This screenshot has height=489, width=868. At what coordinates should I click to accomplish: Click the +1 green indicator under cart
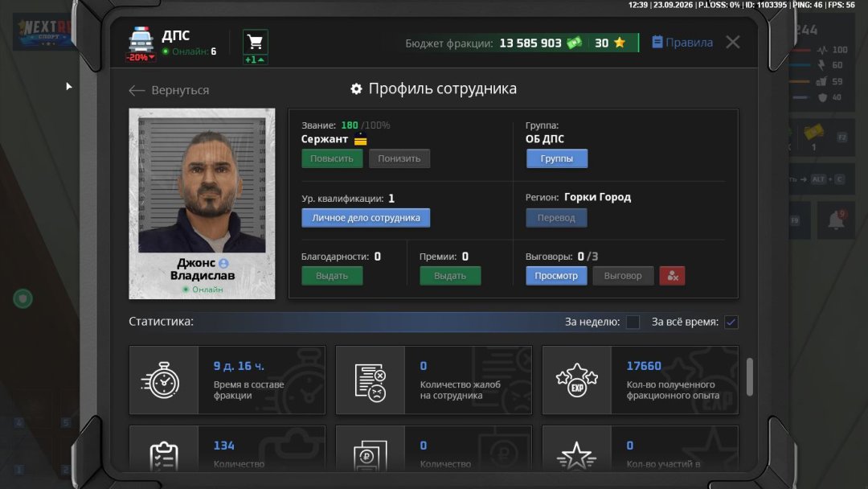click(x=256, y=60)
